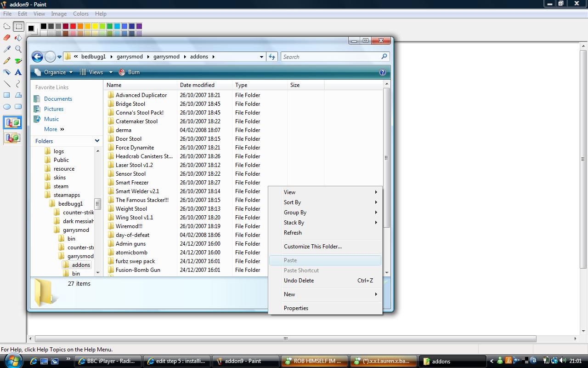
Task: Select Customize This Folder… in context menu
Action: pos(325,247)
